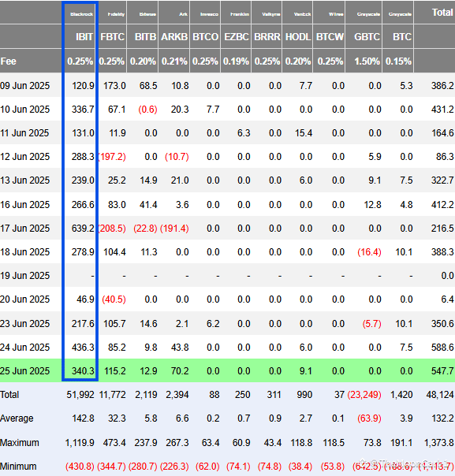Click the 386.2 total for 09 Jun

coord(442,86)
